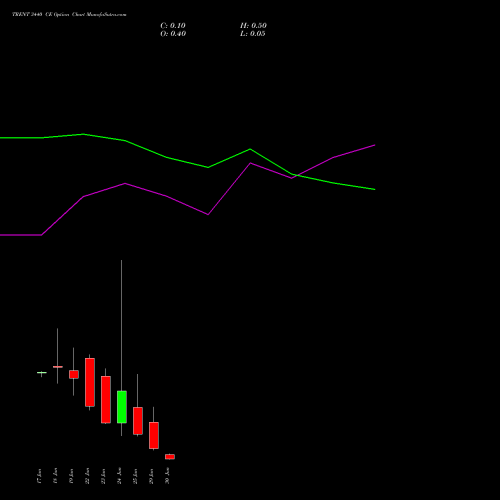Viewport: 500px width, 500px height.
Task: Click the 24 Jan date label
Action: coord(119,476)
